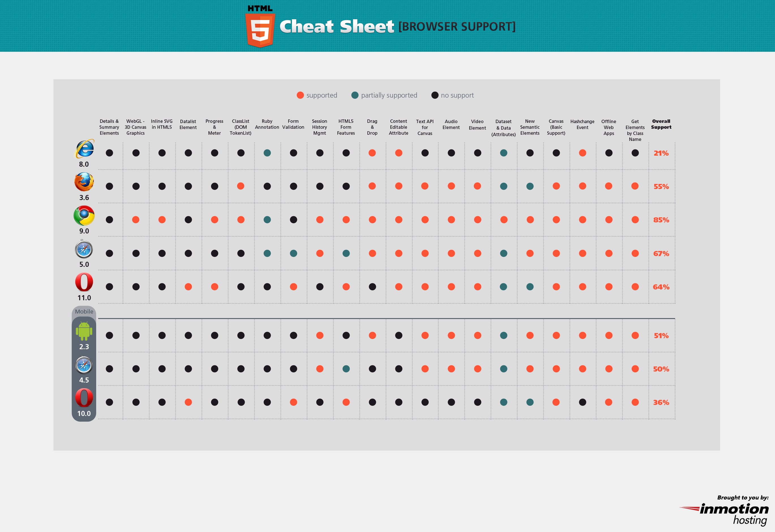Click the Chrome 85% overall support value

[x=661, y=220]
